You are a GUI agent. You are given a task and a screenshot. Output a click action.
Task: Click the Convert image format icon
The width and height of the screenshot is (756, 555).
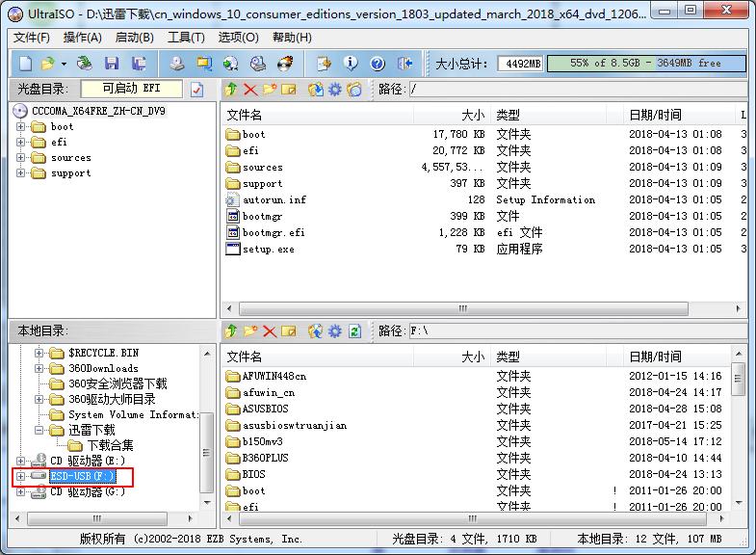(x=204, y=64)
